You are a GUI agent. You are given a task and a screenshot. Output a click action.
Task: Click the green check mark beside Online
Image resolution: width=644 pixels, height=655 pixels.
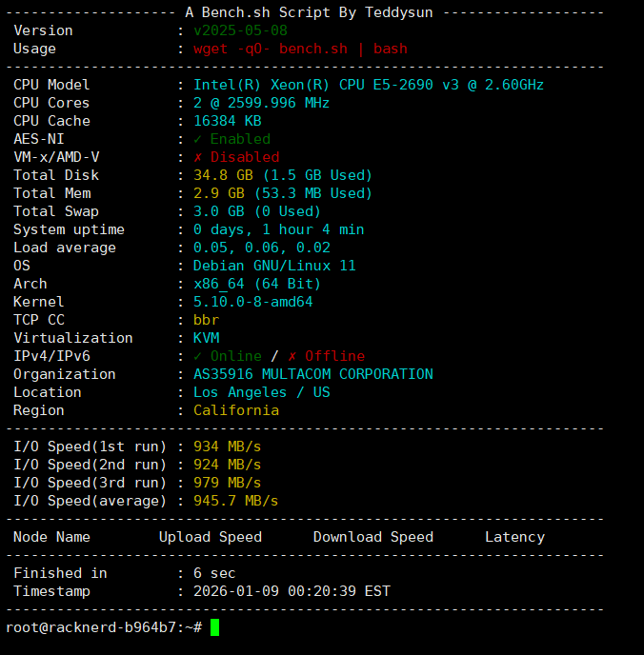tap(197, 356)
